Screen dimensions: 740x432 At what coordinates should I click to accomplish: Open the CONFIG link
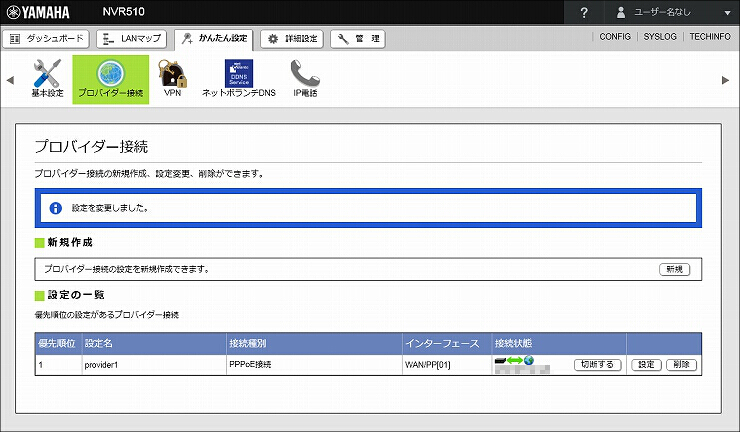[615, 36]
